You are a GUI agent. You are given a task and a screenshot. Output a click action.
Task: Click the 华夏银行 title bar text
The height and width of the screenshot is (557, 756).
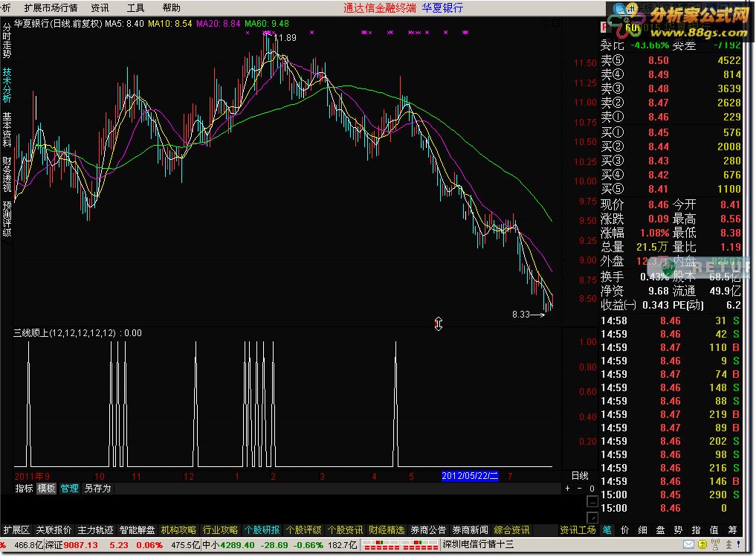tap(442, 7)
